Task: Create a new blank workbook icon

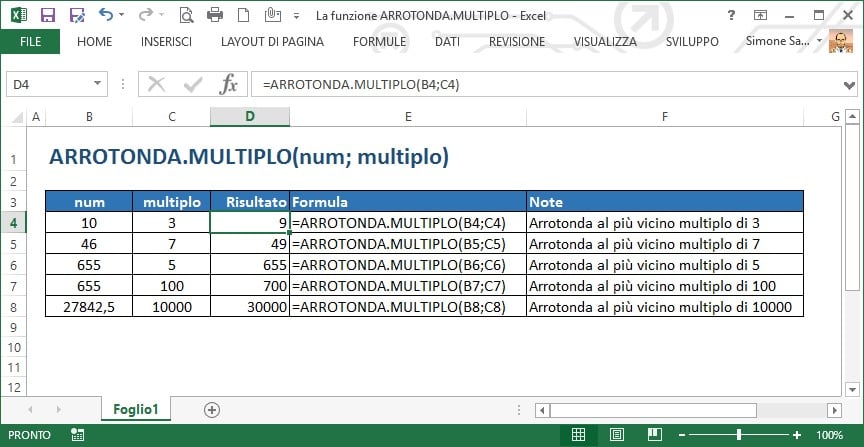Action: click(x=243, y=15)
